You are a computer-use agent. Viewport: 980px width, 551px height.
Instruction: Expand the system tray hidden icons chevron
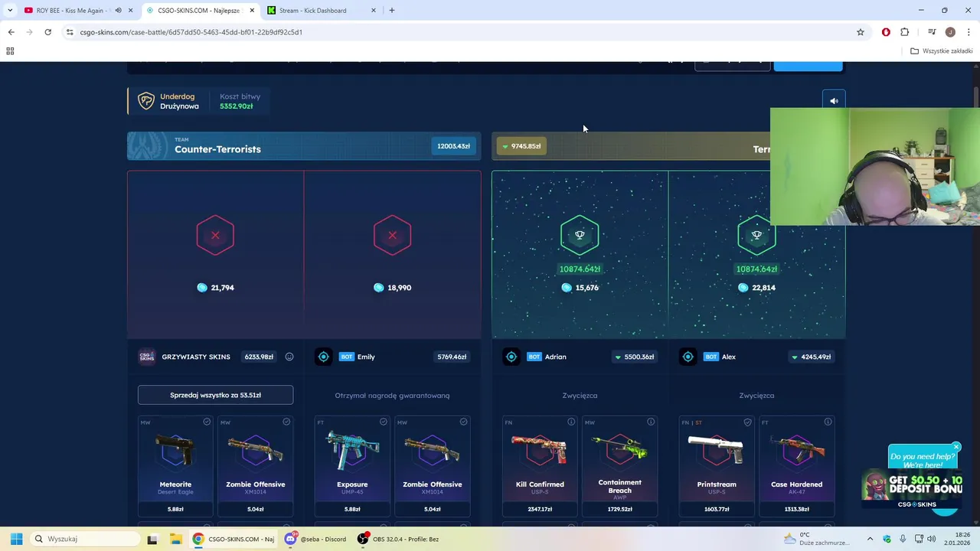point(870,539)
